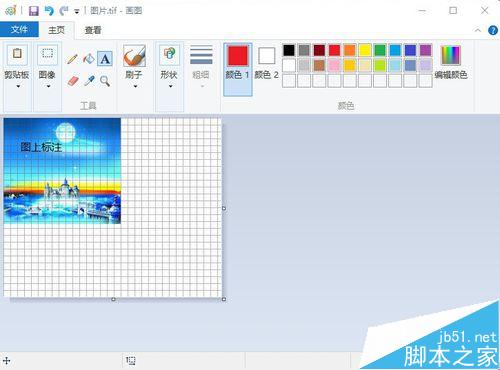
Task: Click the Undo arrow in title bar
Action: coord(49,11)
